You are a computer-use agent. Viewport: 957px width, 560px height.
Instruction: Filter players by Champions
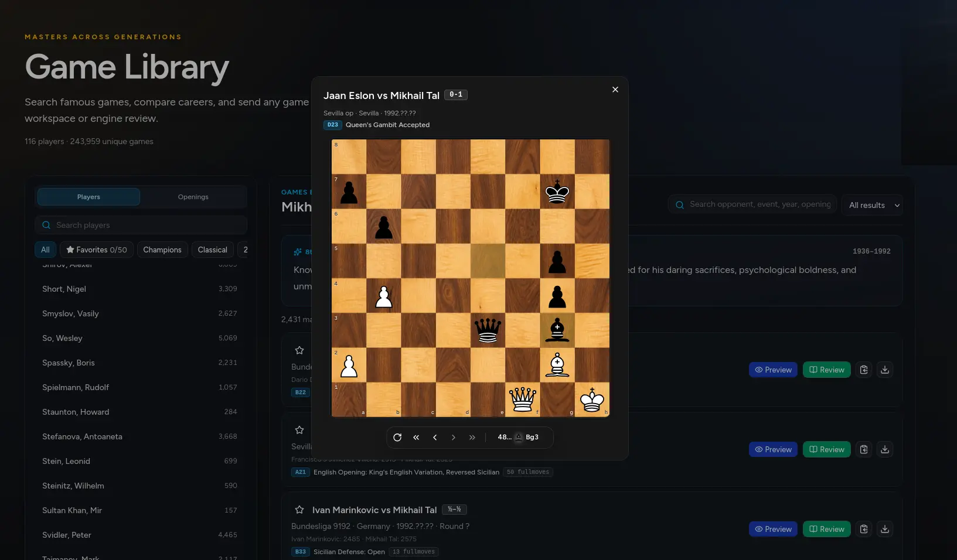click(162, 250)
